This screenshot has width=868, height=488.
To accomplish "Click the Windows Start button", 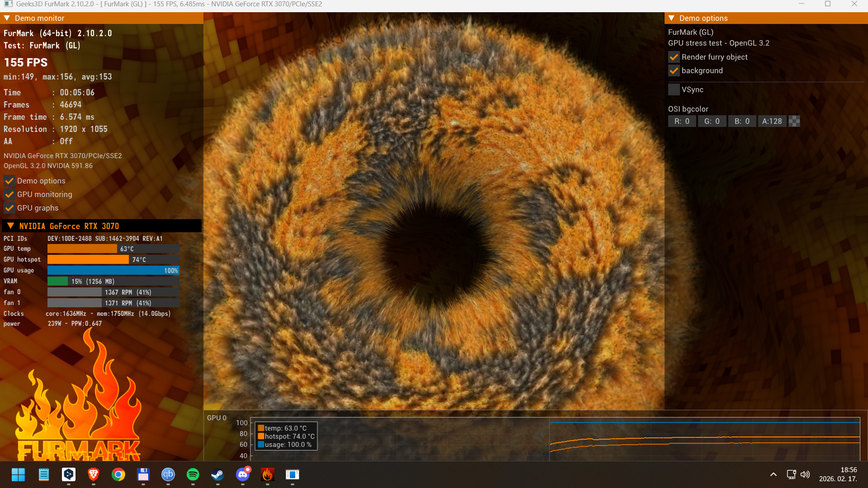I will pos(18,474).
